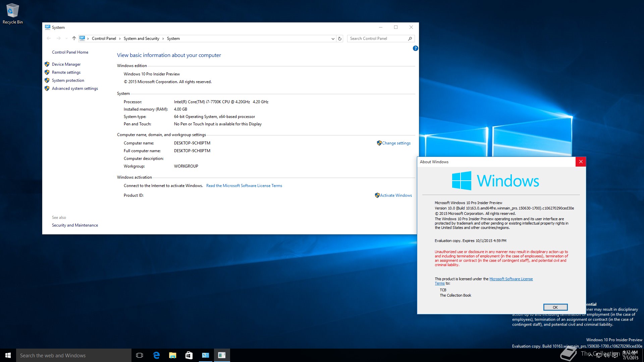Click the 4.00 GB RAM value
The height and width of the screenshot is (362, 644).
tap(180, 109)
